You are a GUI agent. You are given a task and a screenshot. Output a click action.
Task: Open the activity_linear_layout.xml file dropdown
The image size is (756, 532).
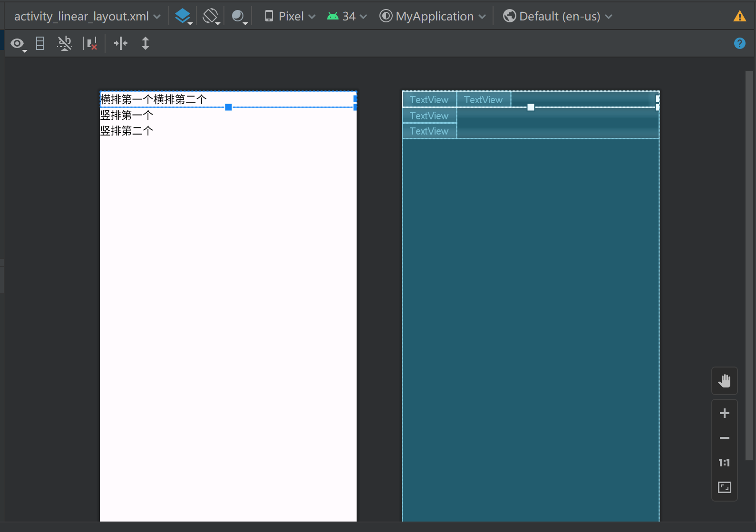tap(87, 16)
